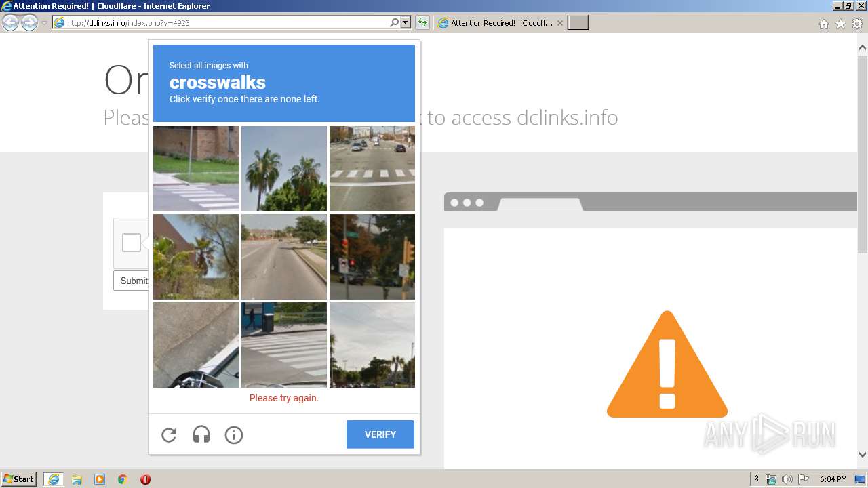Close the Attention Required tab

560,23
